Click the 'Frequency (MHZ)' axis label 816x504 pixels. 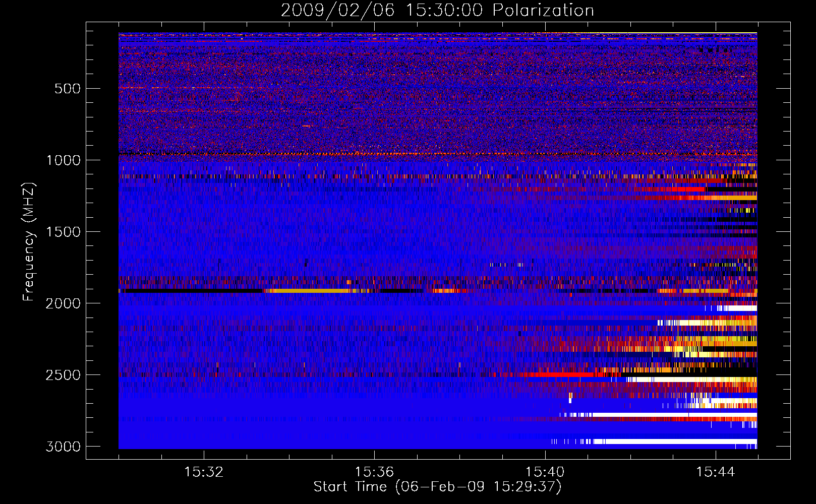tap(29, 242)
